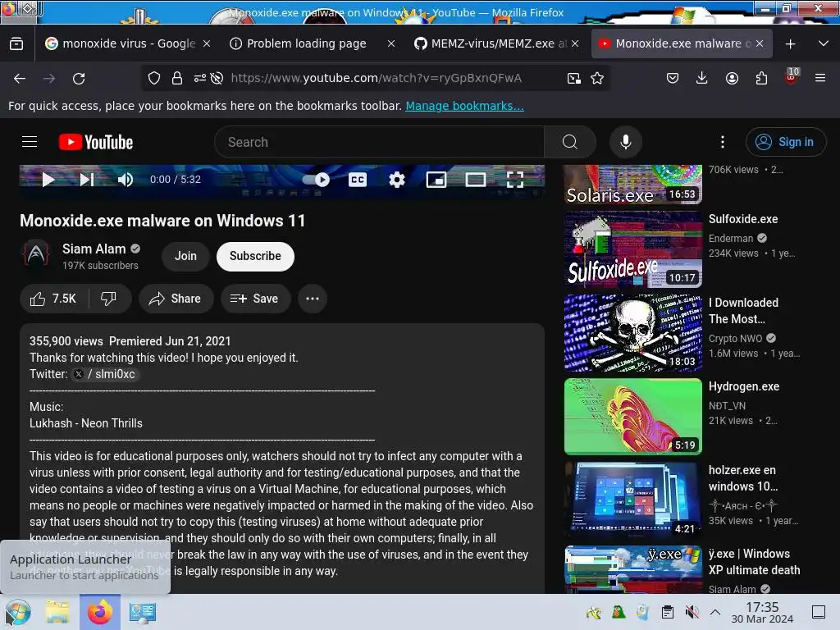This screenshot has width=840, height=630.
Task: Share the Monoxide.exe video
Action: coord(176,299)
